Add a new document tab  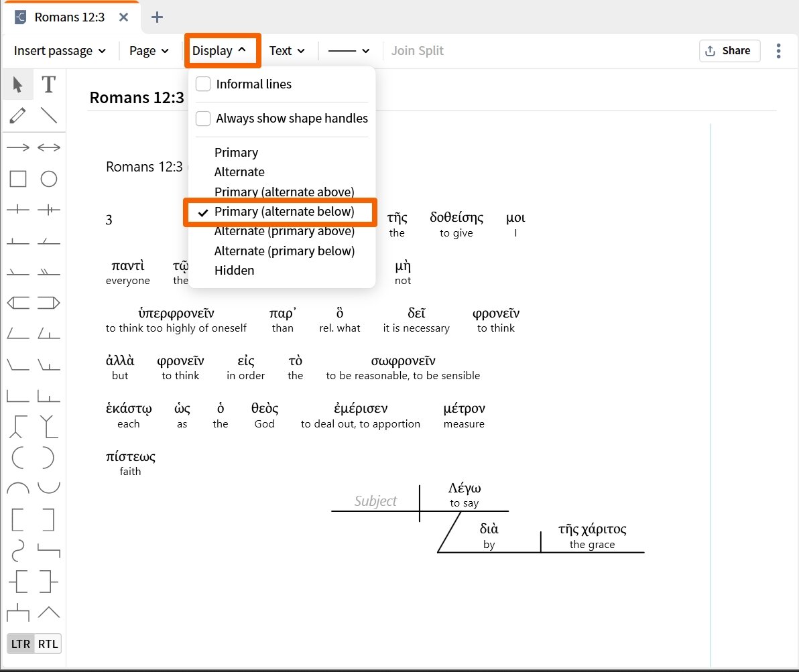[x=157, y=17]
